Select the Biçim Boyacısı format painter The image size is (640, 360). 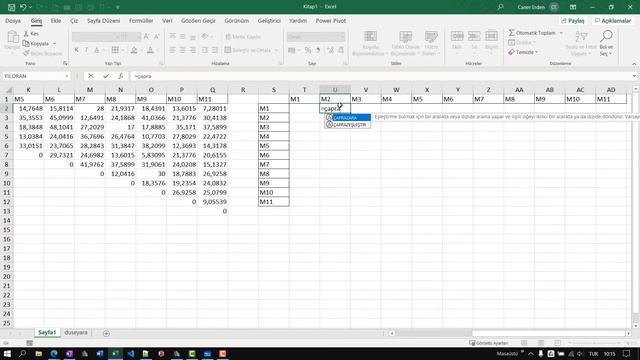pos(42,53)
